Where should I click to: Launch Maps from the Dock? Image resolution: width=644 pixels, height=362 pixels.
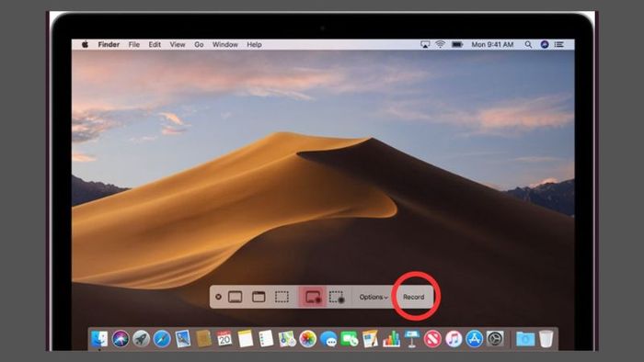(x=287, y=339)
